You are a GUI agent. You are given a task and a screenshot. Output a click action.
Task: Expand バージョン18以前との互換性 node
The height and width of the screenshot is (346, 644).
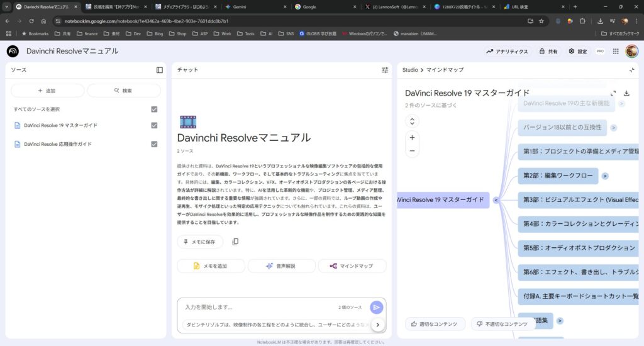(x=614, y=128)
